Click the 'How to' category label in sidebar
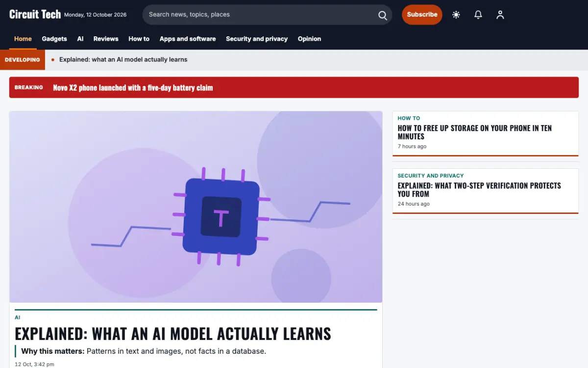The width and height of the screenshot is (588, 368). [409, 118]
